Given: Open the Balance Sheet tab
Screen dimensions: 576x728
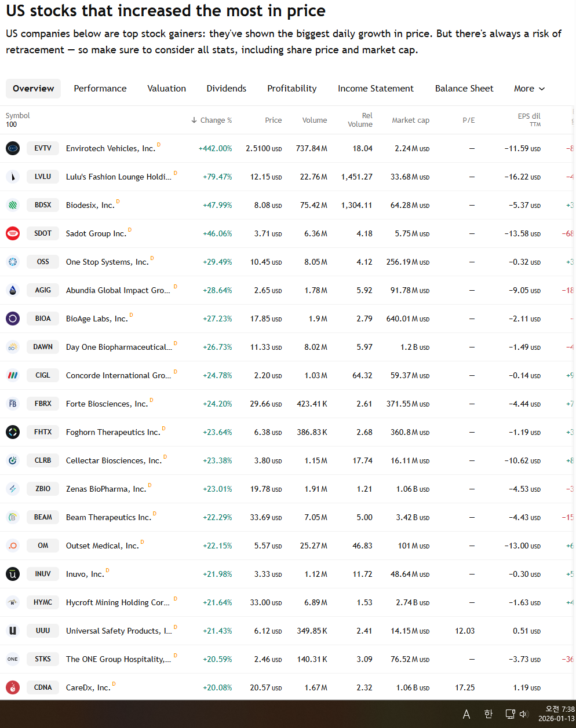Looking at the screenshot, I should tap(464, 89).
